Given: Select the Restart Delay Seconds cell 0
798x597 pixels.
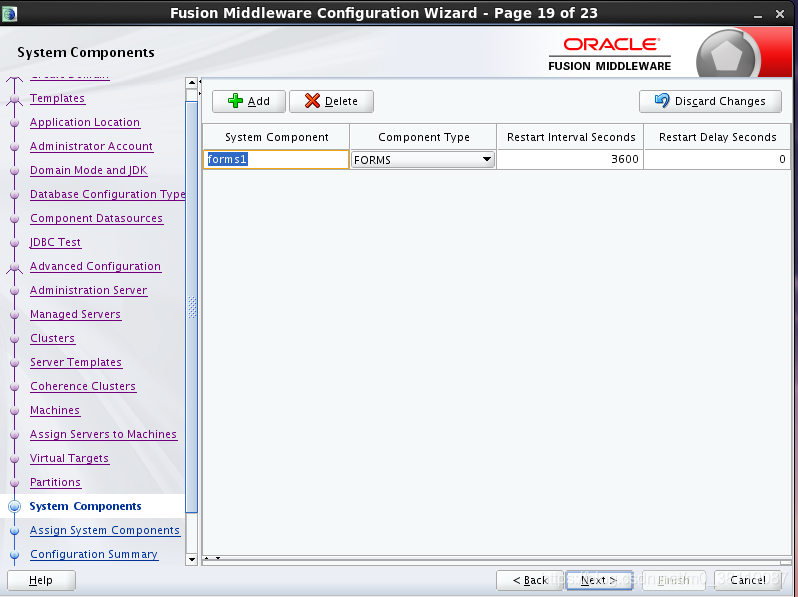Looking at the screenshot, I should click(717, 159).
